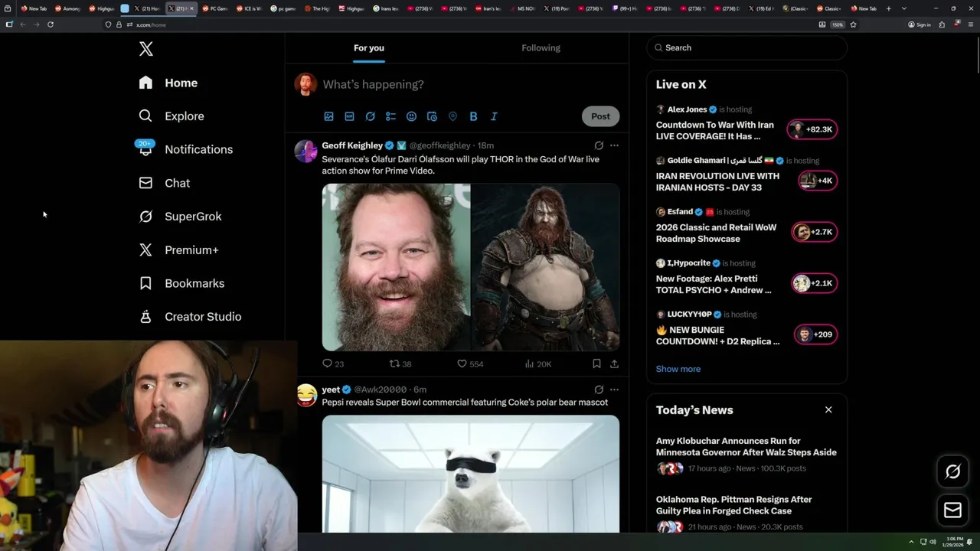Open Oklahoma Rep. Pittman Resigns news story
The width and height of the screenshot is (980, 551).
point(734,505)
